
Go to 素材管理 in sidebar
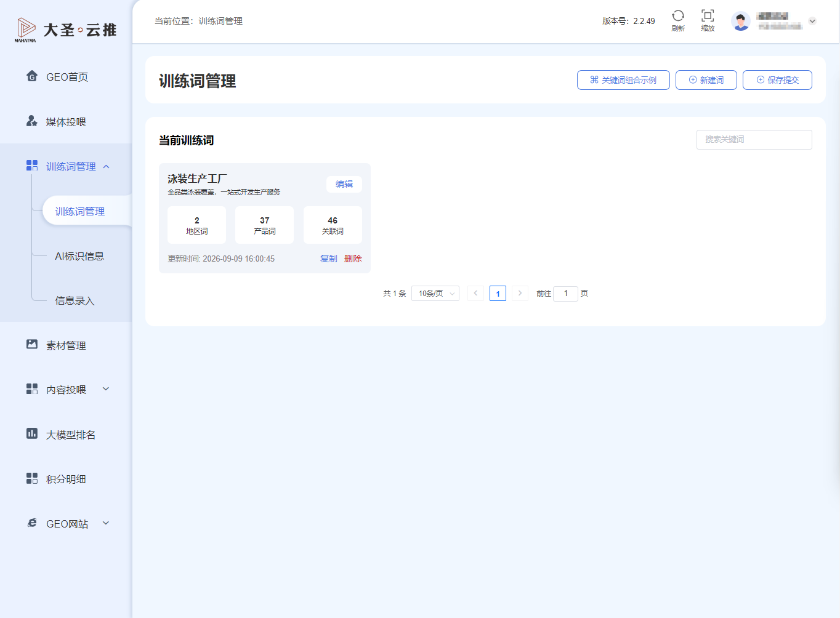pyautogui.click(x=66, y=345)
